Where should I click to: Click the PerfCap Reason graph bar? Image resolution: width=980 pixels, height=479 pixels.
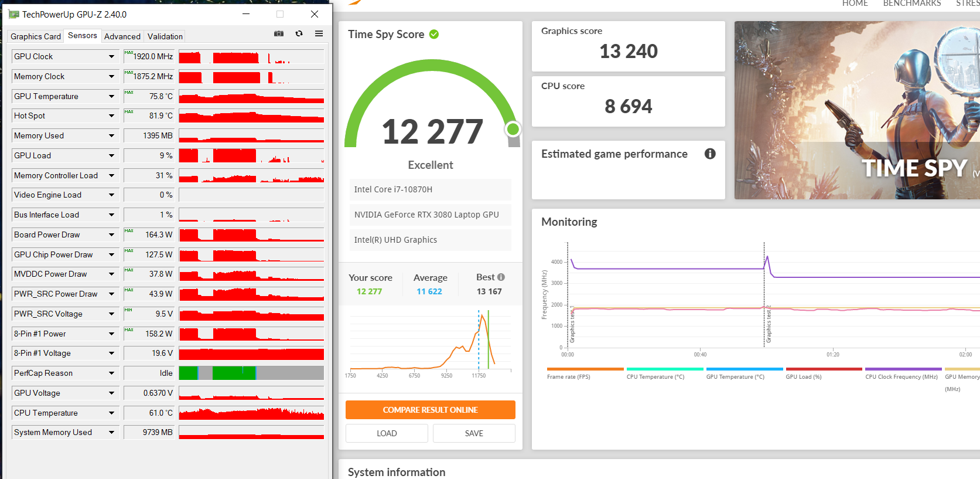tap(251, 373)
